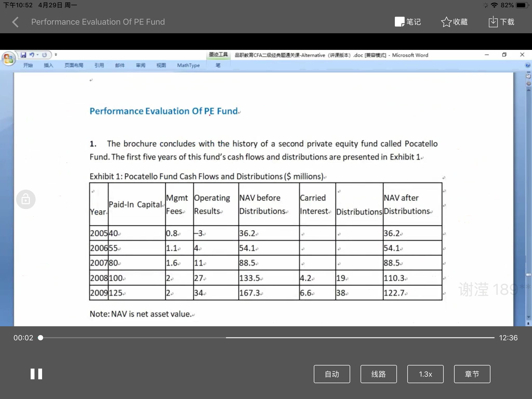Expand the Quick Access Toolbar customize arrow
532x399 pixels.
(x=56, y=55)
